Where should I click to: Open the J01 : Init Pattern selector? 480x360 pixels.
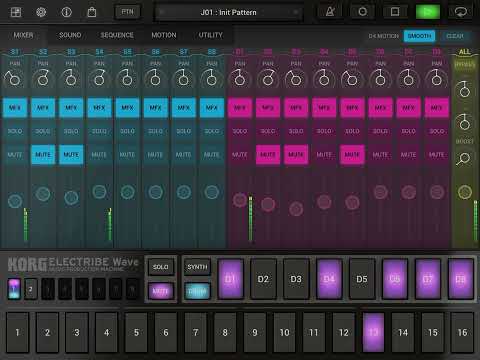pyautogui.click(x=228, y=13)
